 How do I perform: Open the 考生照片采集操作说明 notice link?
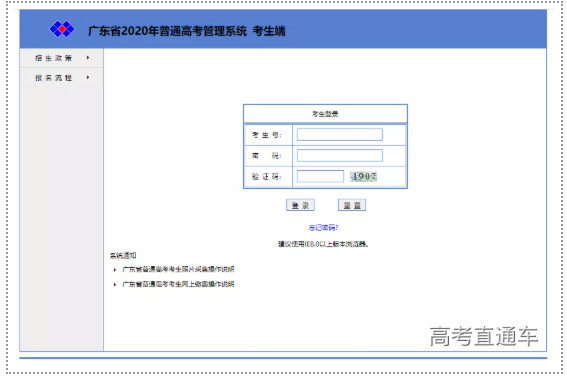pos(178,269)
